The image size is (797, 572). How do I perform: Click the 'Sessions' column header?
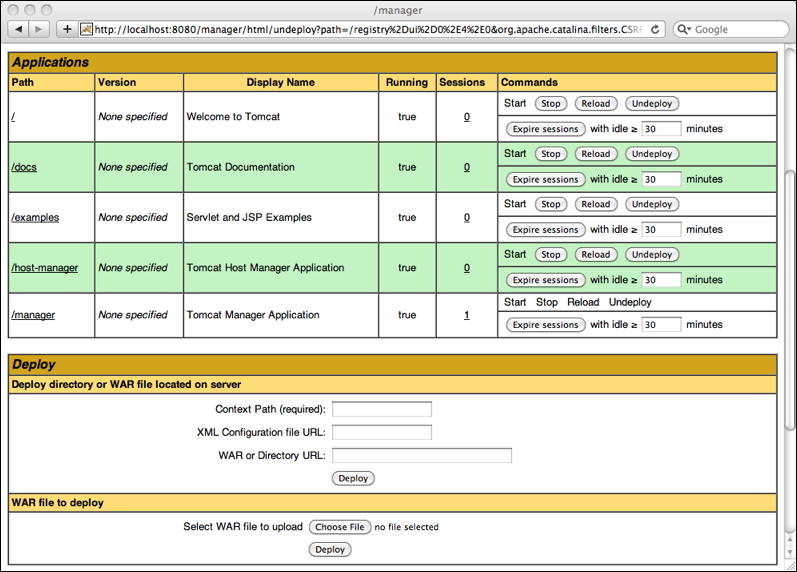pyautogui.click(x=462, y=82)
